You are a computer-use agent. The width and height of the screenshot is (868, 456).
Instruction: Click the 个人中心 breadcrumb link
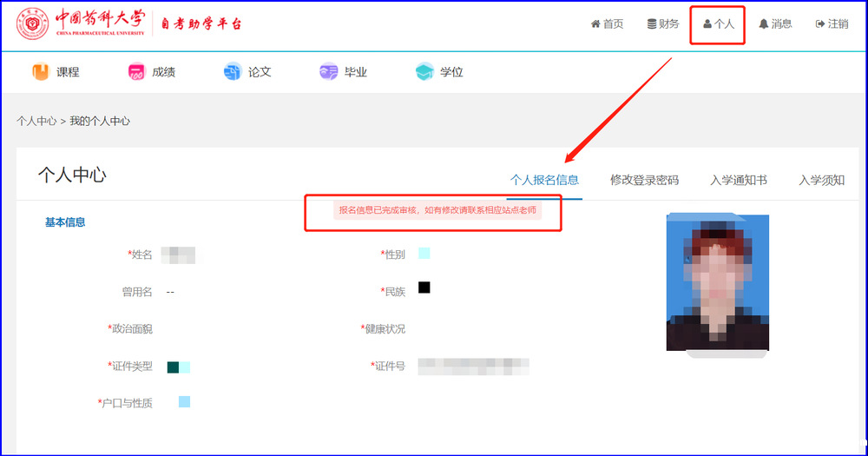[x=36, y=122]
